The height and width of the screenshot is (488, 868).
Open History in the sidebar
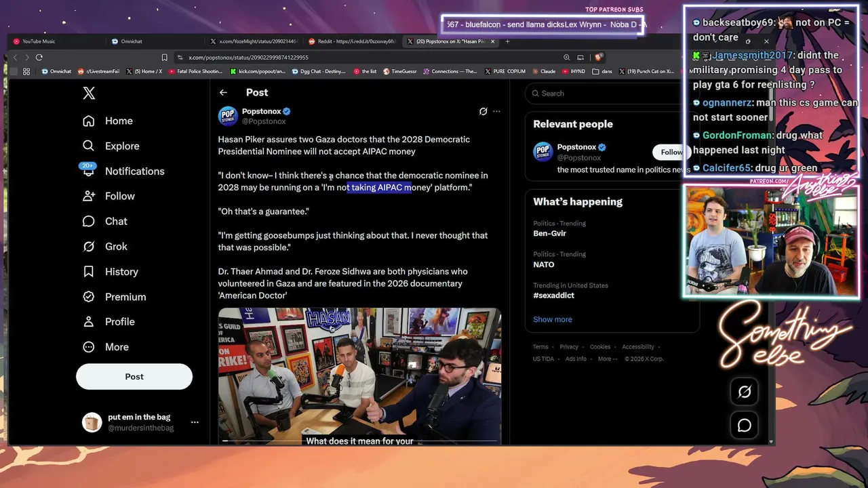[110, 271]
